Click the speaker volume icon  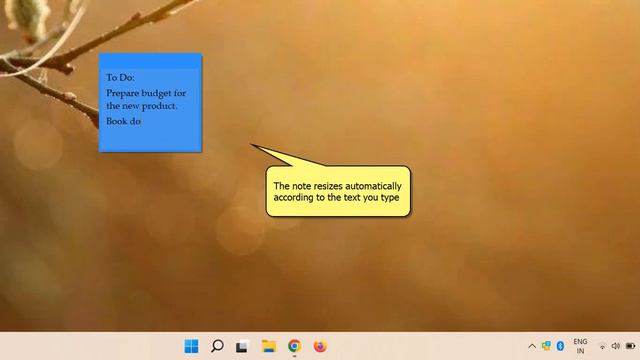coord(616,346)
